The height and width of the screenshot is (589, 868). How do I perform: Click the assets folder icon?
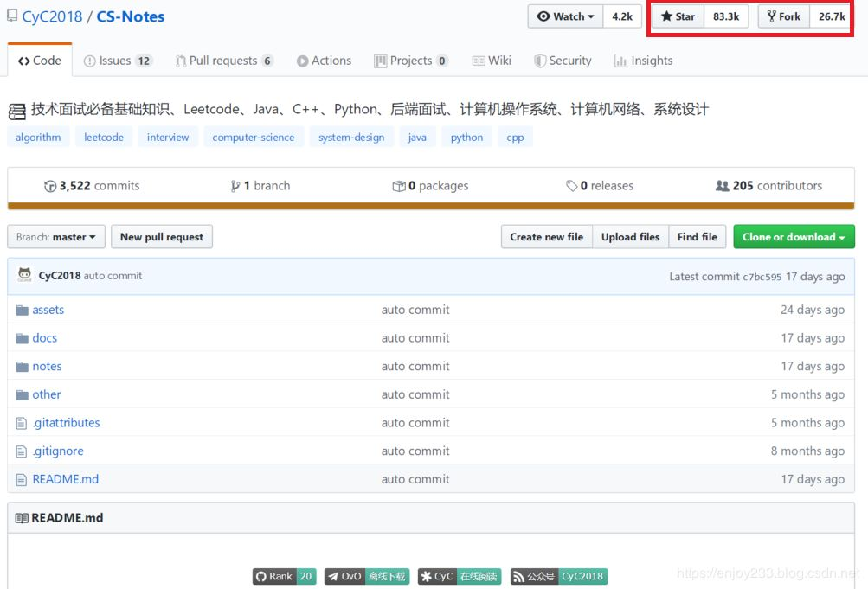coord(23,311)
